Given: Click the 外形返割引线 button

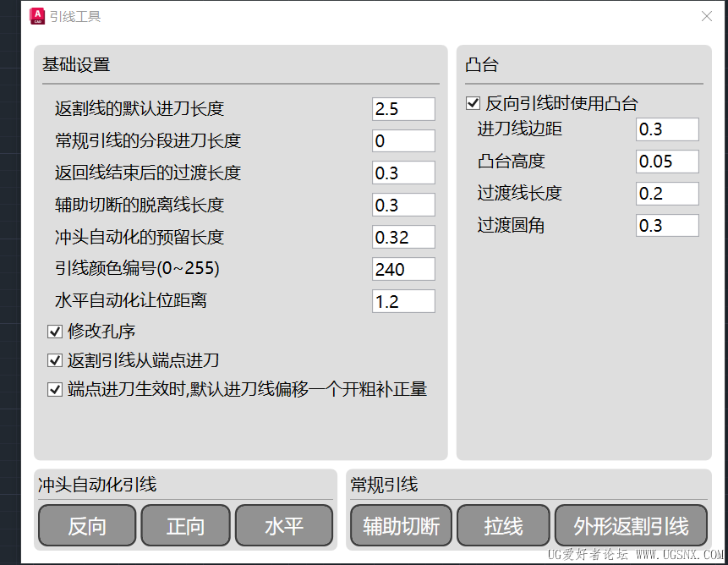Looking at the screenshot, I should coord(631,525).
